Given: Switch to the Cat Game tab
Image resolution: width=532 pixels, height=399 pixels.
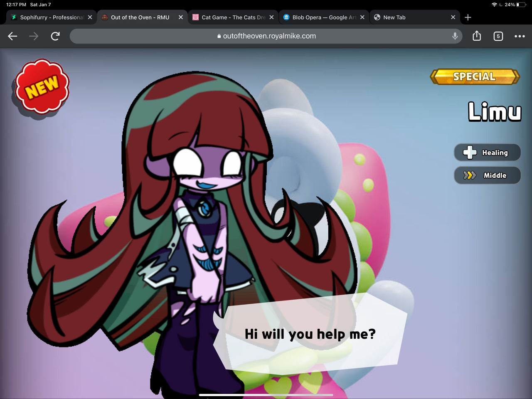Looking at the screenshot, I should [x=233, y=17].
